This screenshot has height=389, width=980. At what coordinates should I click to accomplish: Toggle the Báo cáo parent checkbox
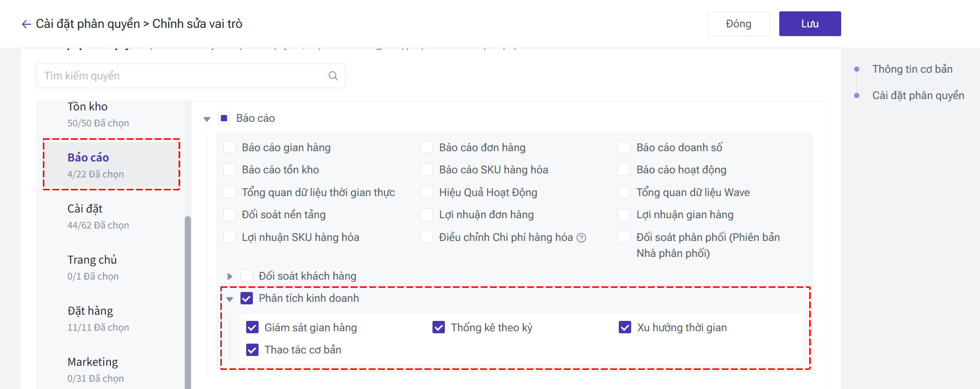coord(224,118)
